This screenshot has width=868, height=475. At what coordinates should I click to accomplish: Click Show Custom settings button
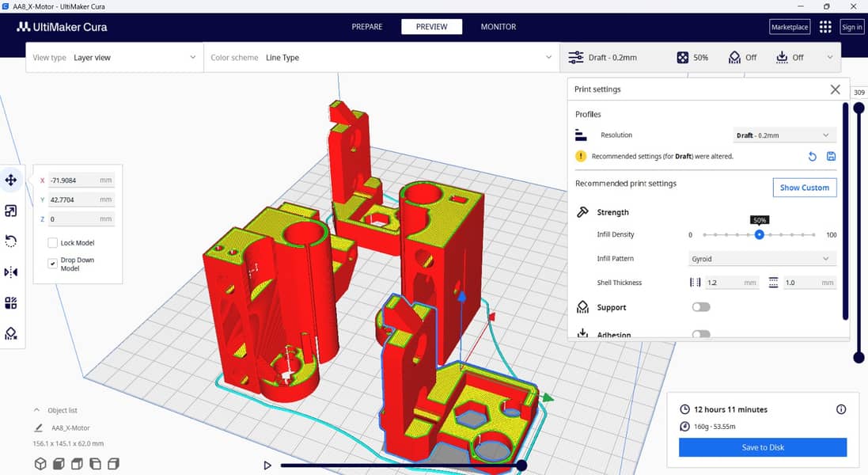coord(805,188)
